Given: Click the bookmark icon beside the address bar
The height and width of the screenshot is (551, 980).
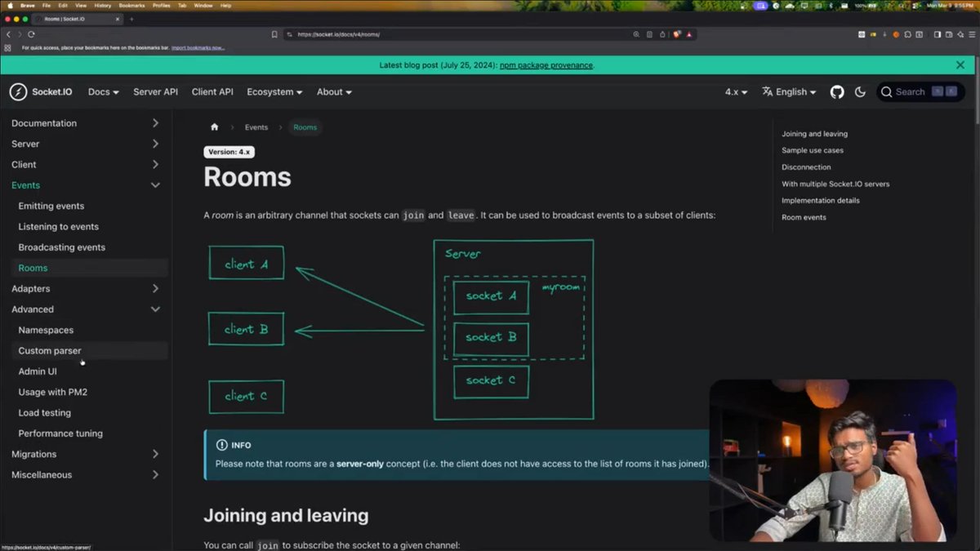Looking at the screenshot, I should pos(274,34).
